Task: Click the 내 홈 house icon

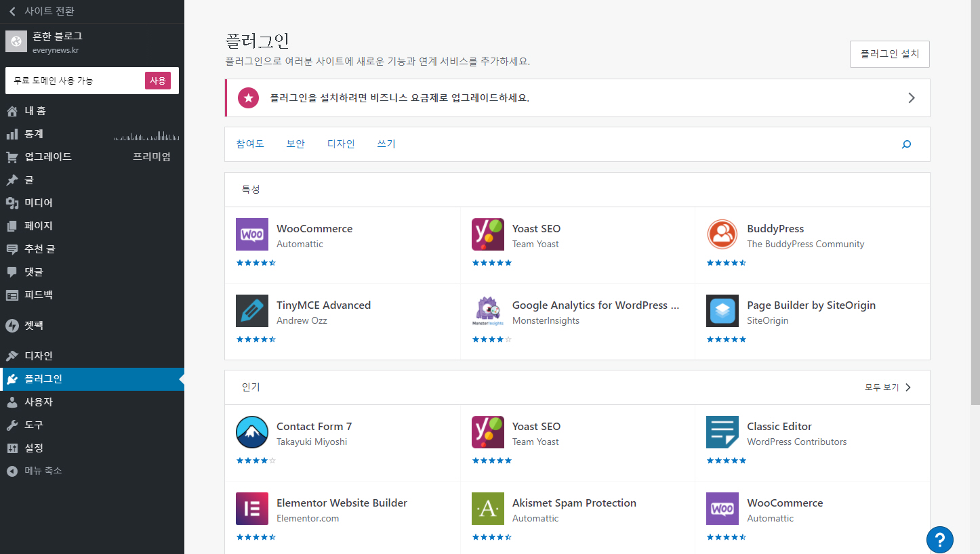Action: click(12, 111)
